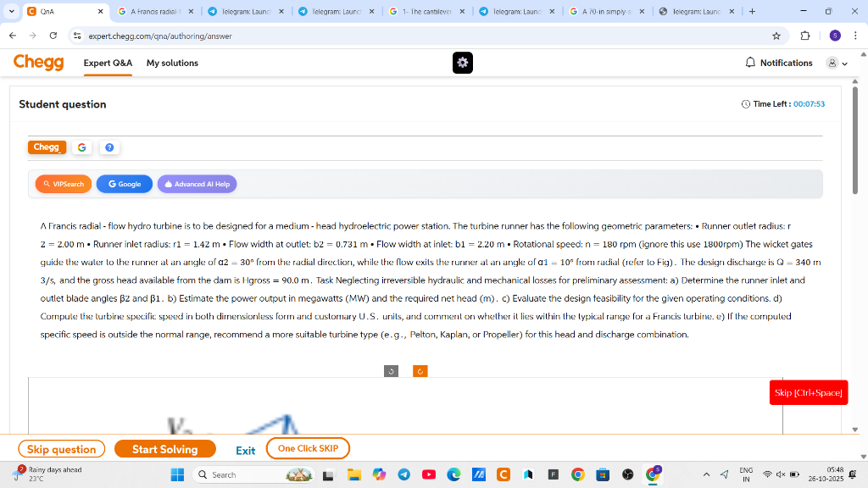Screen dimensions: 868x488
Task: Open the tab search dropdown arrow
Action: 11,11
